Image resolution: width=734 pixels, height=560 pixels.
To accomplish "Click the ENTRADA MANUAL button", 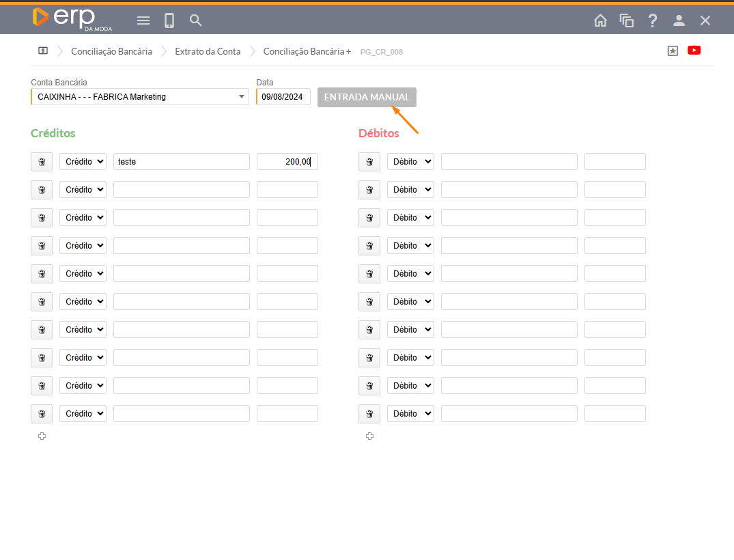I will click(367, 97).
